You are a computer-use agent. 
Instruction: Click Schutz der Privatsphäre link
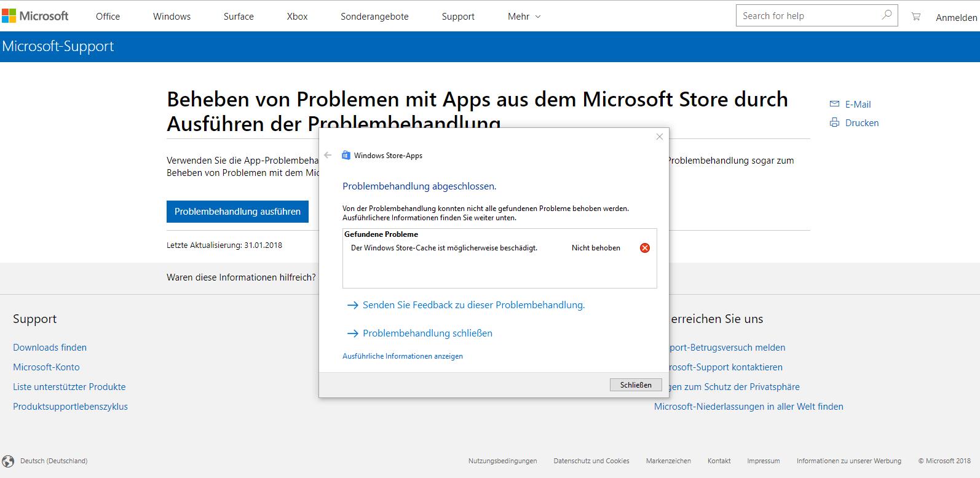[735, 387]
